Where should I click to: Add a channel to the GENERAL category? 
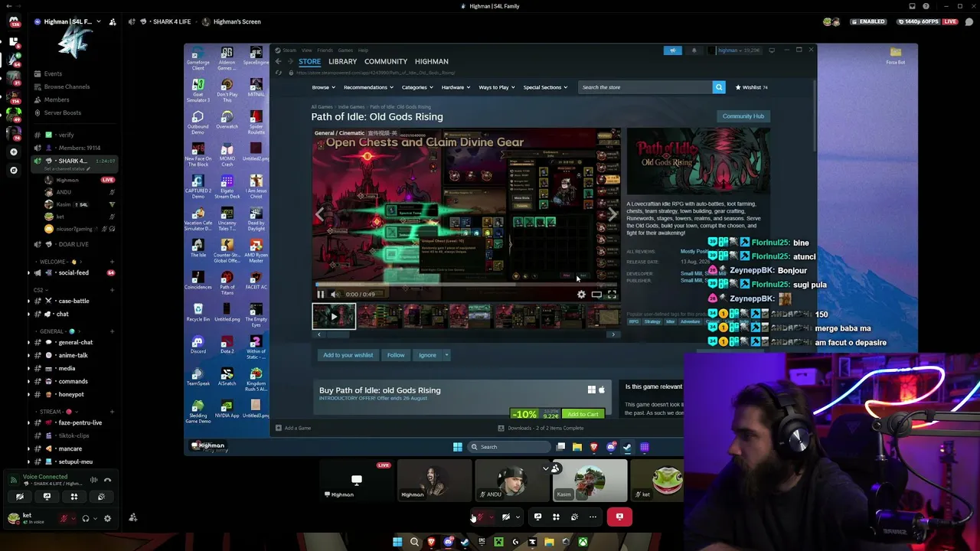112,331
